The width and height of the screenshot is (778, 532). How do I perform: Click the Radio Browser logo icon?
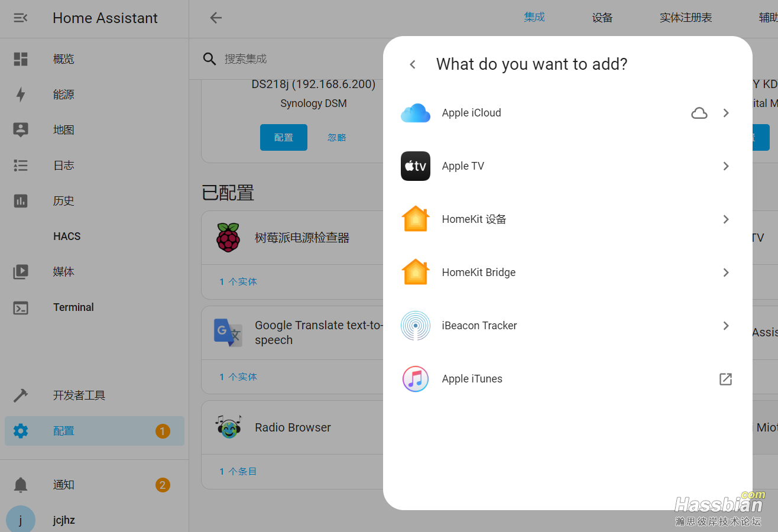(x=228, y=427)
